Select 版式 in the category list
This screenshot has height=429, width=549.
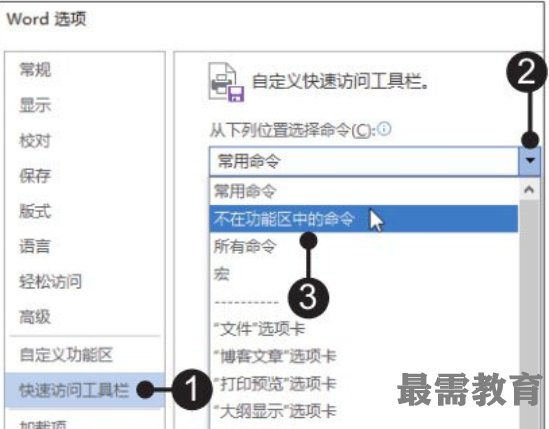[x=35, y=211]
